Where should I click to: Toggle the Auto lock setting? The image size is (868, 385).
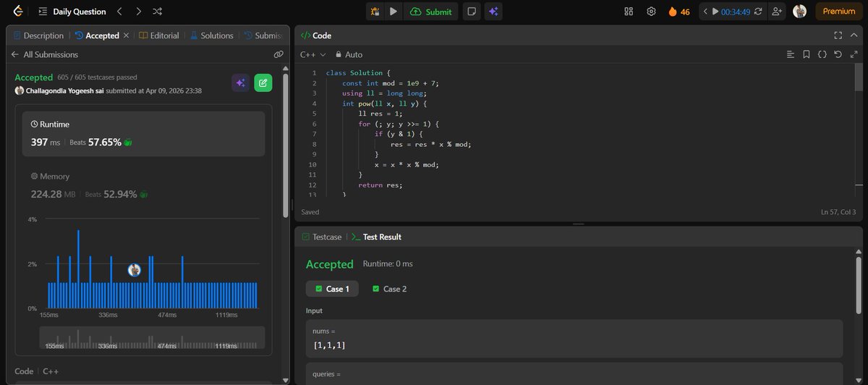(349, 54)
